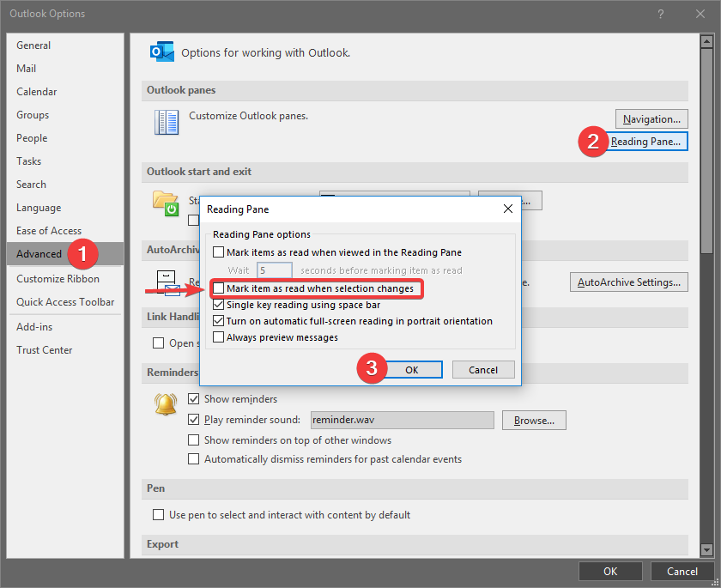Enable Mark items as read when viewed

coord(218,252)
